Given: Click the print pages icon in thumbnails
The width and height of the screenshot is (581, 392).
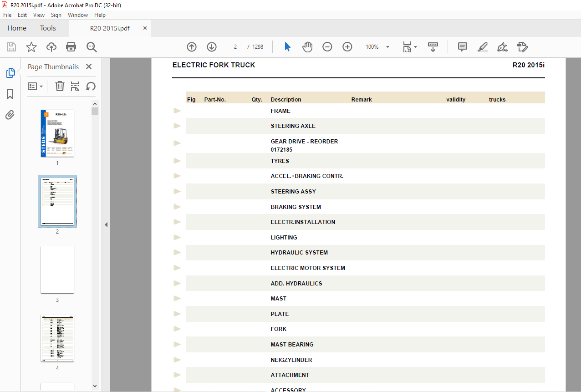Looking at the screenshot, I should pyautogui.click(x=75, y=86).
